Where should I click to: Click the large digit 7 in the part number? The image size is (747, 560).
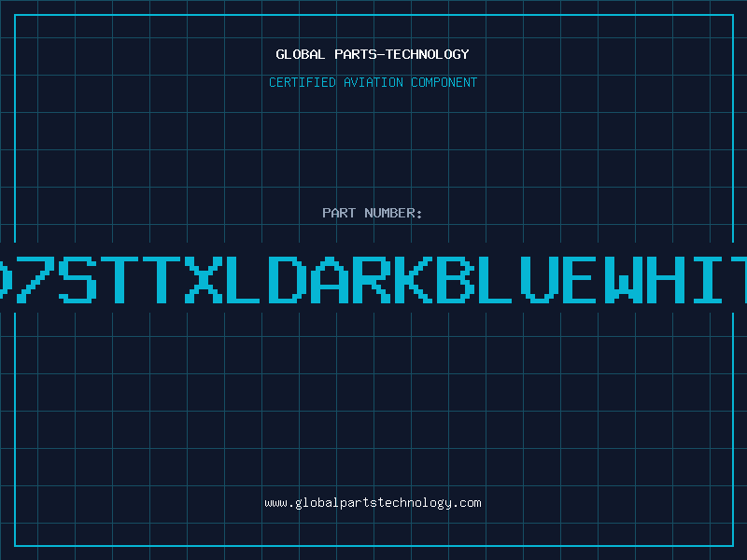pos(35,280)
